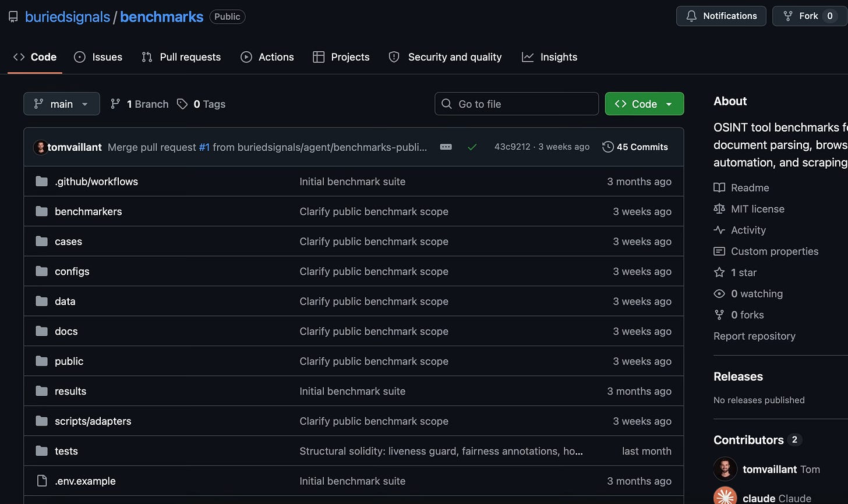848x504 pixels.
Task: Go to the Pull requests tab
Action: click(x=181, y=57)
